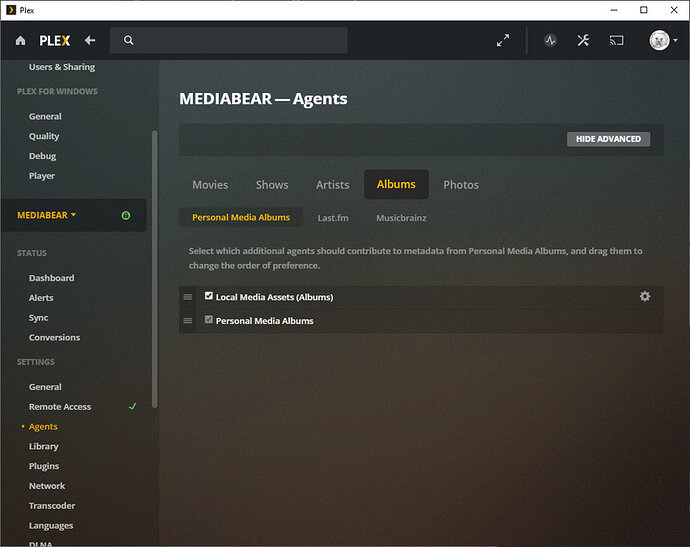
Task: Switch to the Movies tab
Action: pyautogui.click(x=210, y=185)
